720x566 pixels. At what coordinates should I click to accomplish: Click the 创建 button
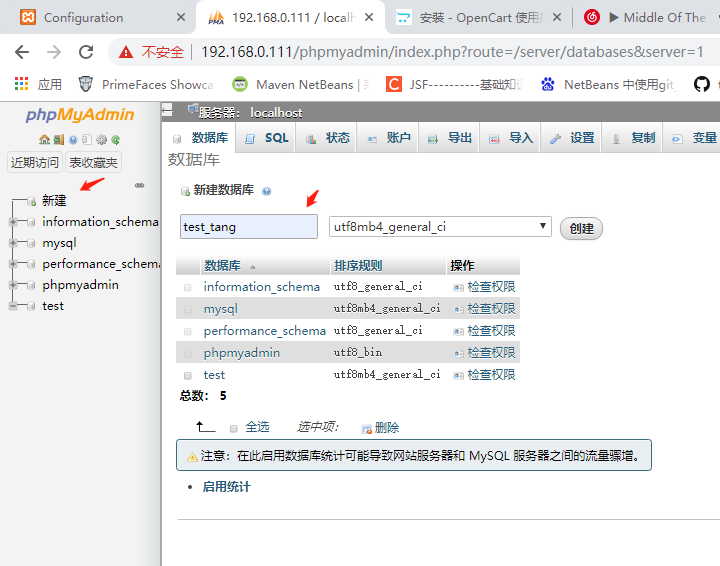(x=581, y=228)
